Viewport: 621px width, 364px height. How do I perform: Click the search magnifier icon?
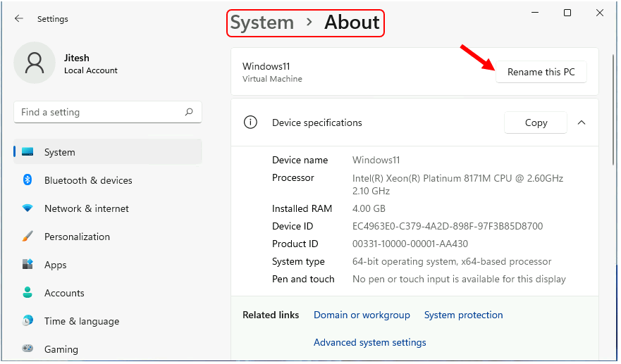[x=189, y=113]
